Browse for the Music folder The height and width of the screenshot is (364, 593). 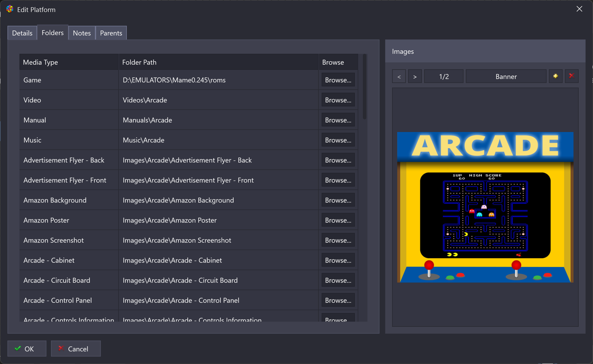click(338, 140)
